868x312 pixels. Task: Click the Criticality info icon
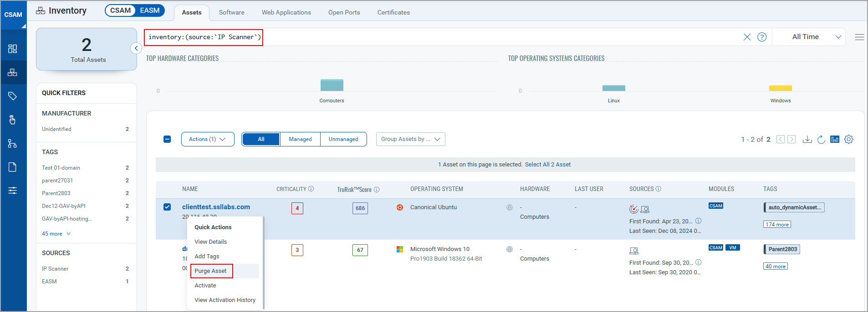(311, 189)
